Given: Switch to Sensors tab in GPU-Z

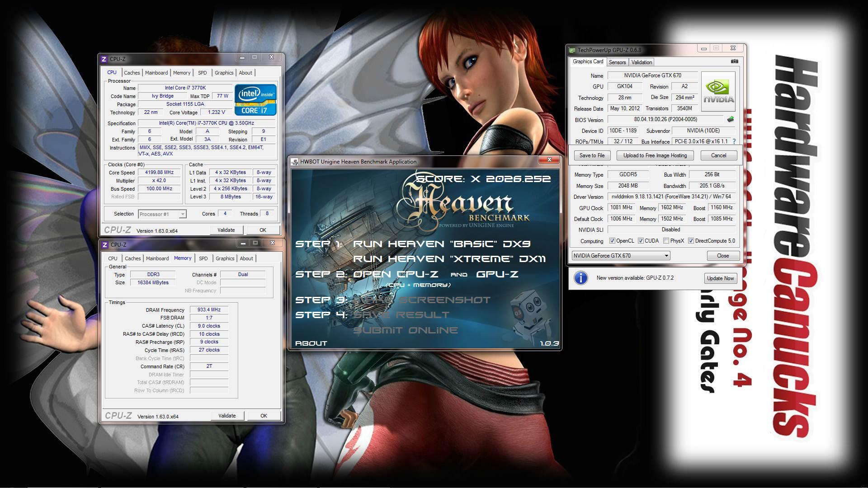Looking at the screenshot, I should pos(617,62).
